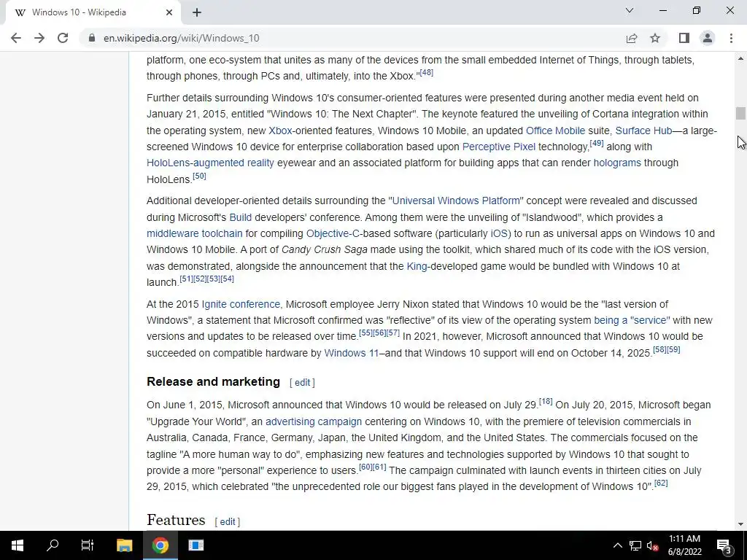Open File Explorer from taskbar
The height and width of the screenshot is (560, 747).
(x=124, y=545)
